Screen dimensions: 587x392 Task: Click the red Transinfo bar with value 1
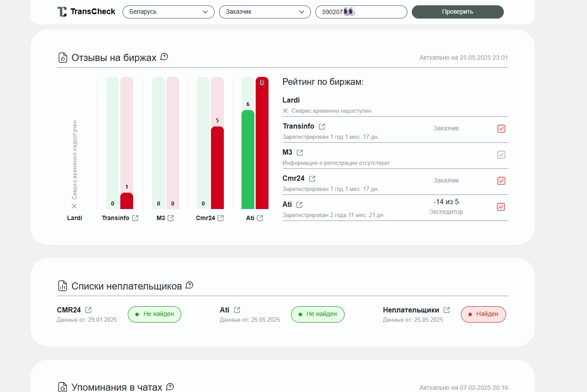(x=127, y=201)
